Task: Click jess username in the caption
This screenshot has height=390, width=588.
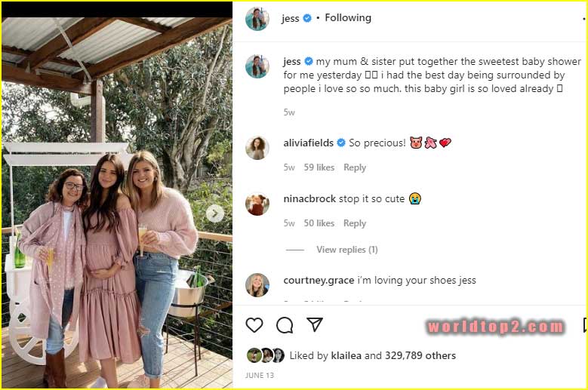Action: pyautogui.click(x=292, y=62)
